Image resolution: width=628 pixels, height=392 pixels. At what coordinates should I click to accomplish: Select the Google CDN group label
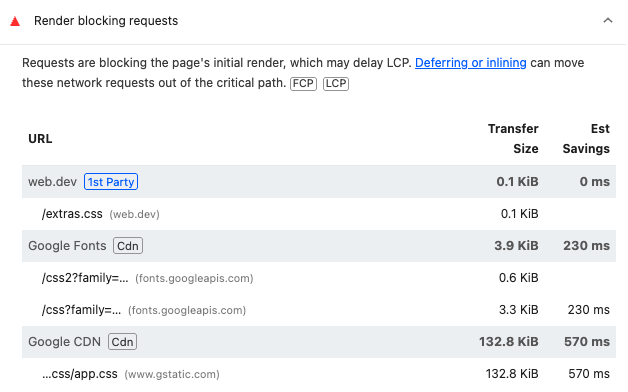click(x=64, y=342)
